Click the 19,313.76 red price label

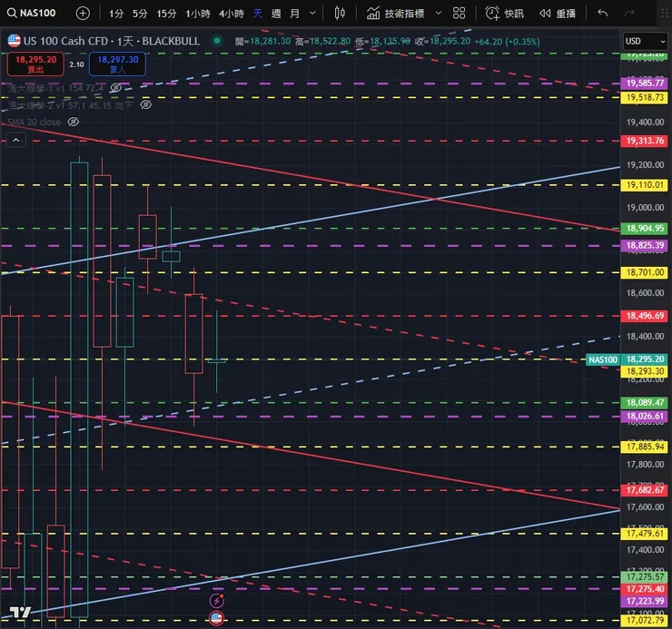645,141
